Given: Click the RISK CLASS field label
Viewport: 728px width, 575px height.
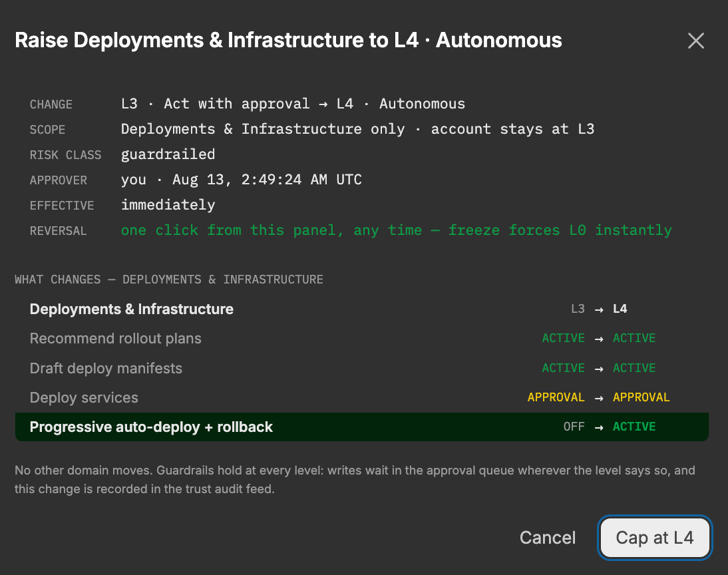Looking at the screenshot, I should tap(65, 155).
